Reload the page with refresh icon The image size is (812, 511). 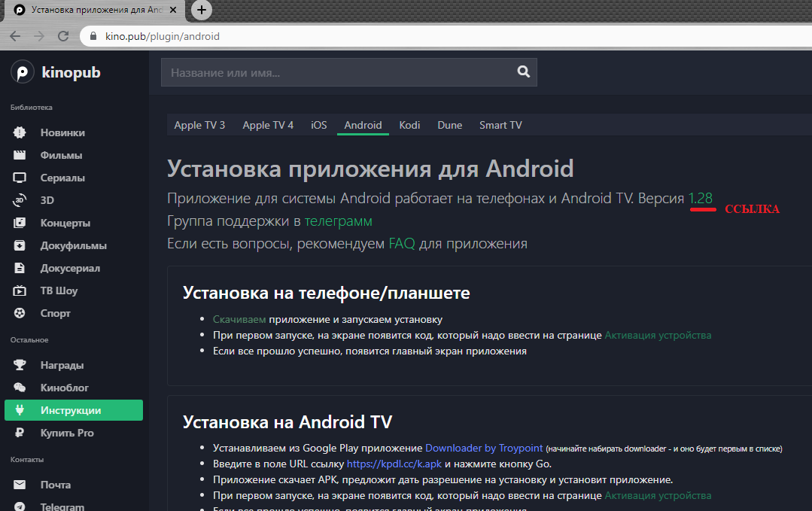pos(63,36)
